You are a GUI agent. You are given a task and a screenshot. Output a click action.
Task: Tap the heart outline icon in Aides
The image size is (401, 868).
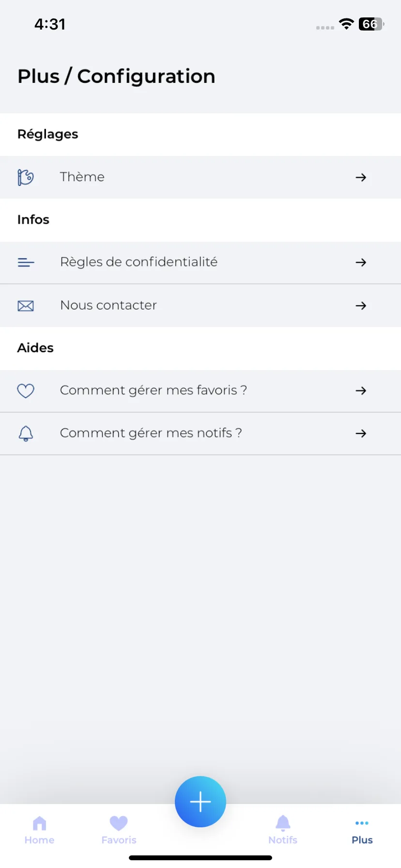click(26, 390)
